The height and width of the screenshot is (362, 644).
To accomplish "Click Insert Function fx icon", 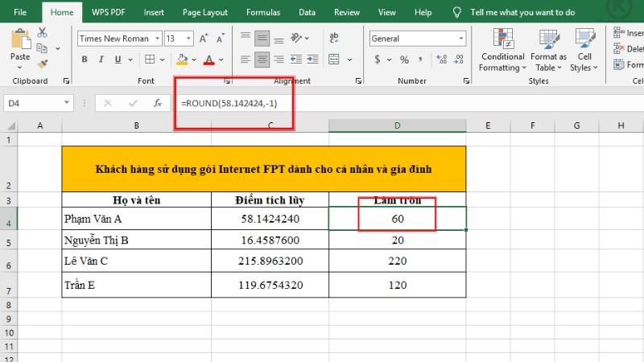I will (x=158, y=103).
